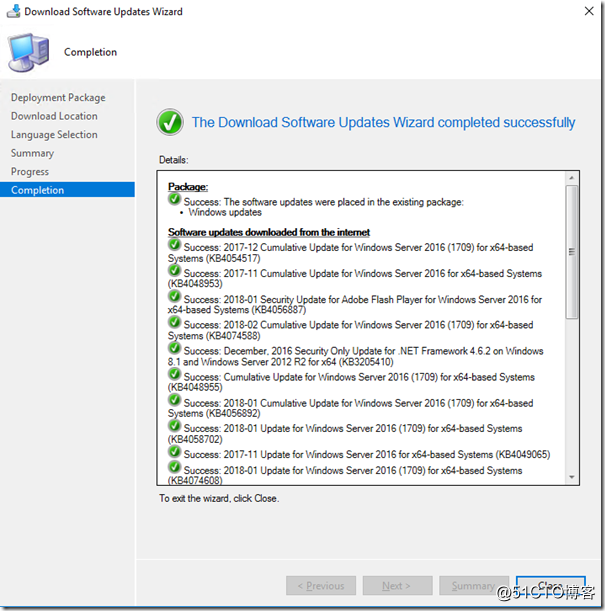This screenshot has width=605, height=611.
Task: Select the Deployment Package step
Action: click(x=58, y=97)
